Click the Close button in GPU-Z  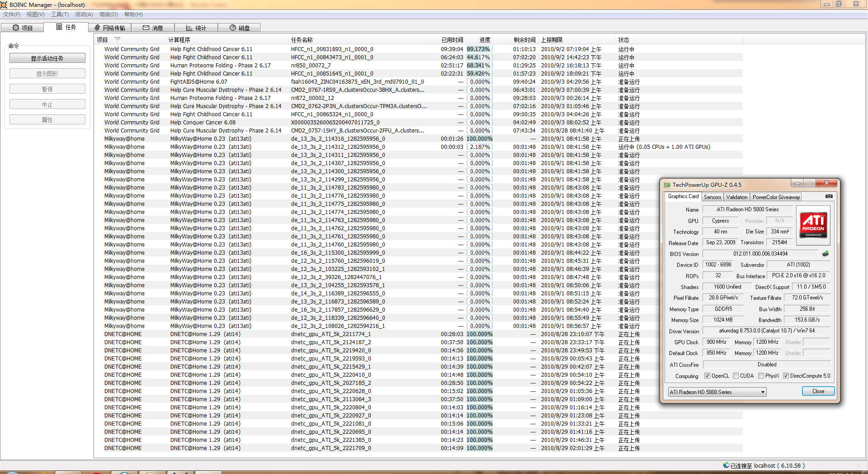click(x=818, y=391)
